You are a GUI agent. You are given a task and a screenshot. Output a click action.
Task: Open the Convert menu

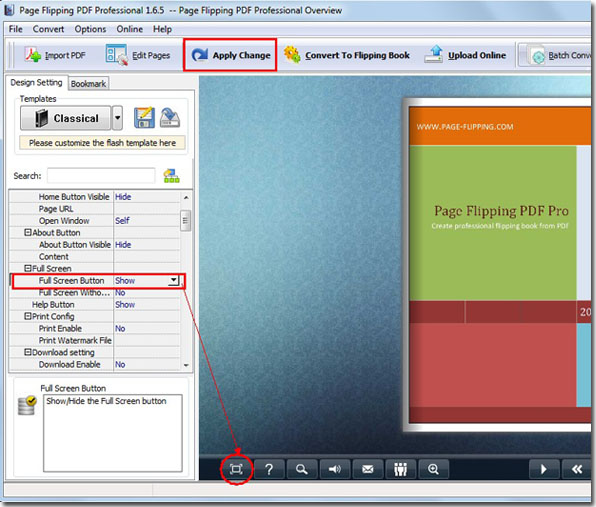click(48, 29)
